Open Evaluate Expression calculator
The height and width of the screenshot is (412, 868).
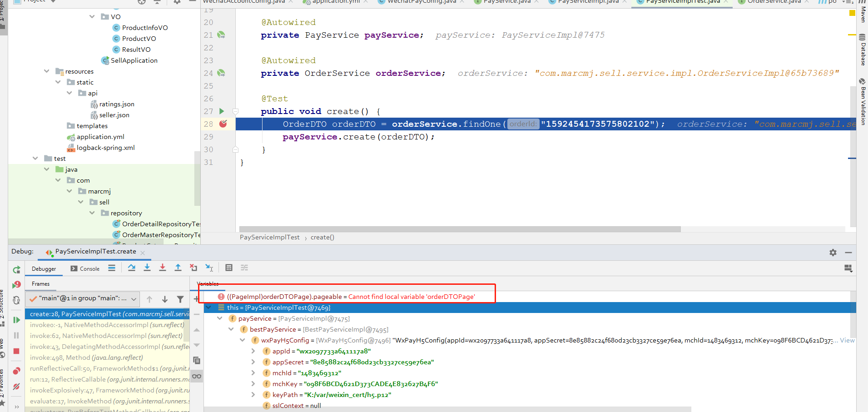(229, 268)
